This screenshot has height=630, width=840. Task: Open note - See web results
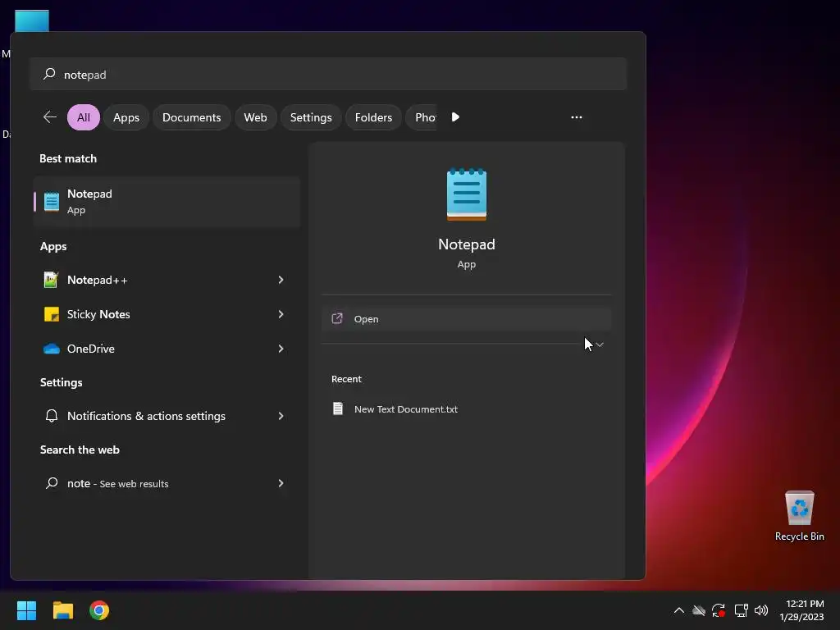(x=167, y=483)
